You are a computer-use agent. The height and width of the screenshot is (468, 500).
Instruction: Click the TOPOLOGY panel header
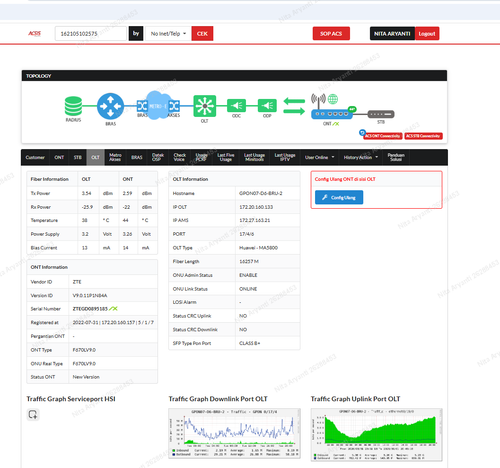tap(234, 76)
